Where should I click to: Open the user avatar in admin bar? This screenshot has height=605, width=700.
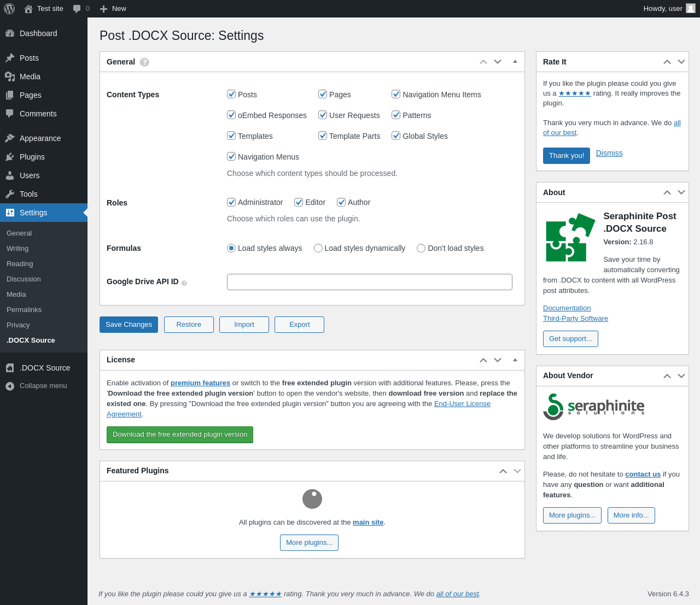coord(691,8)
